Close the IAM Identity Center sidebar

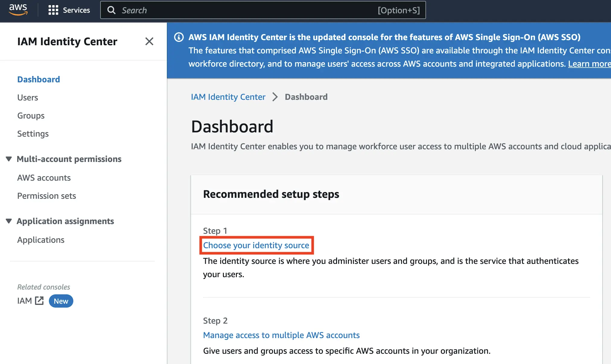point(149,41)
